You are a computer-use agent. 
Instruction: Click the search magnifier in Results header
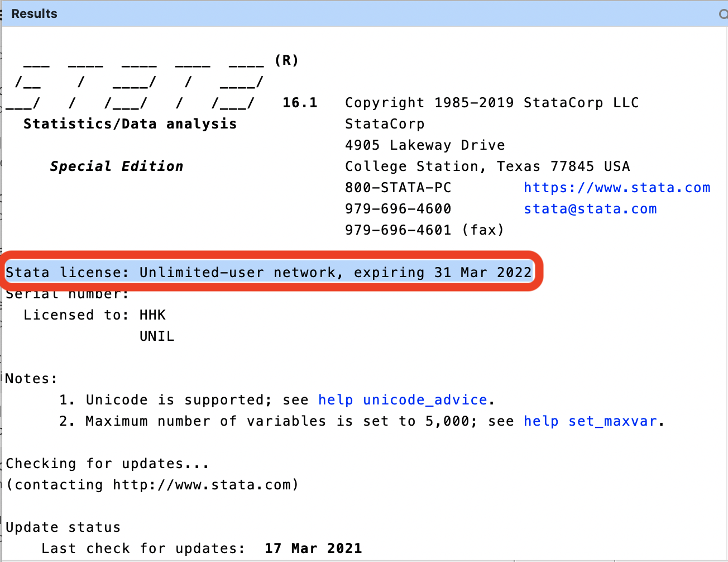pos(724,14)
